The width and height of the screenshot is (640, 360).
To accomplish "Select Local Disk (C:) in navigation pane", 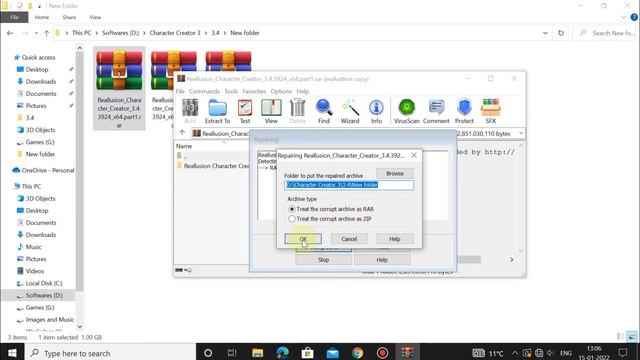I will pos(44,283).
